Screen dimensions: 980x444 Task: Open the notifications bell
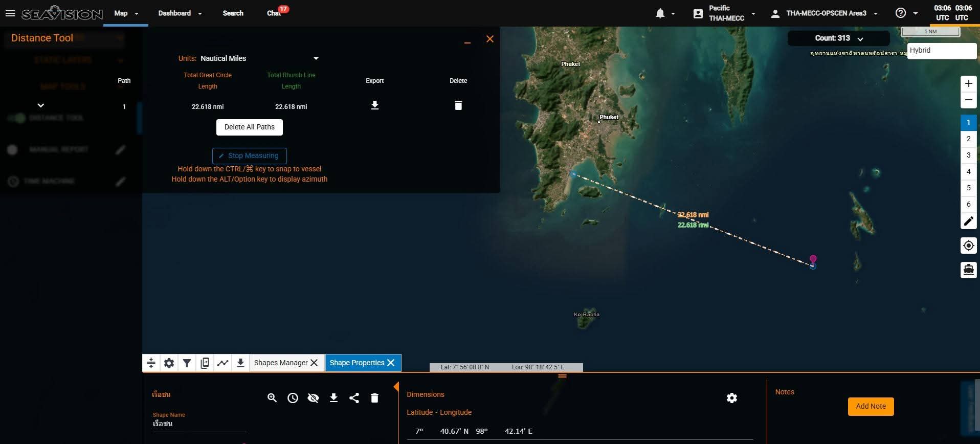(x=660, y=13)
